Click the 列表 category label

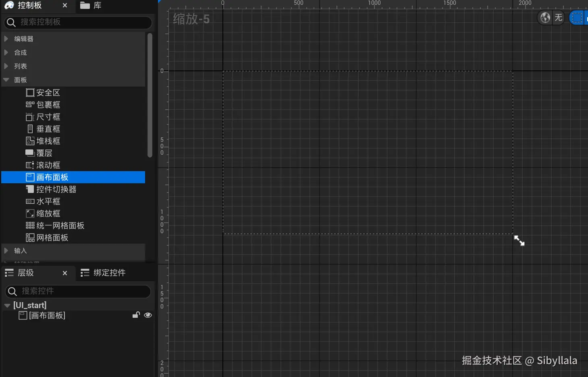point(21,66)
